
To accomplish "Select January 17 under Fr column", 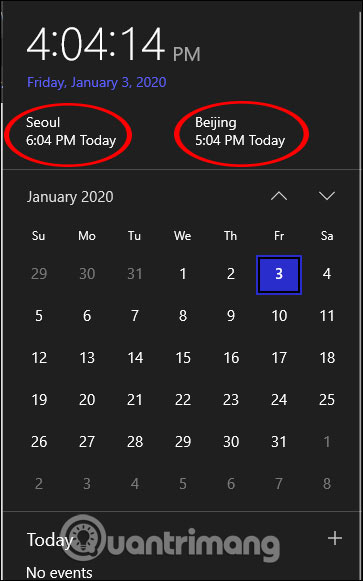I will click(x=279, y=358).
